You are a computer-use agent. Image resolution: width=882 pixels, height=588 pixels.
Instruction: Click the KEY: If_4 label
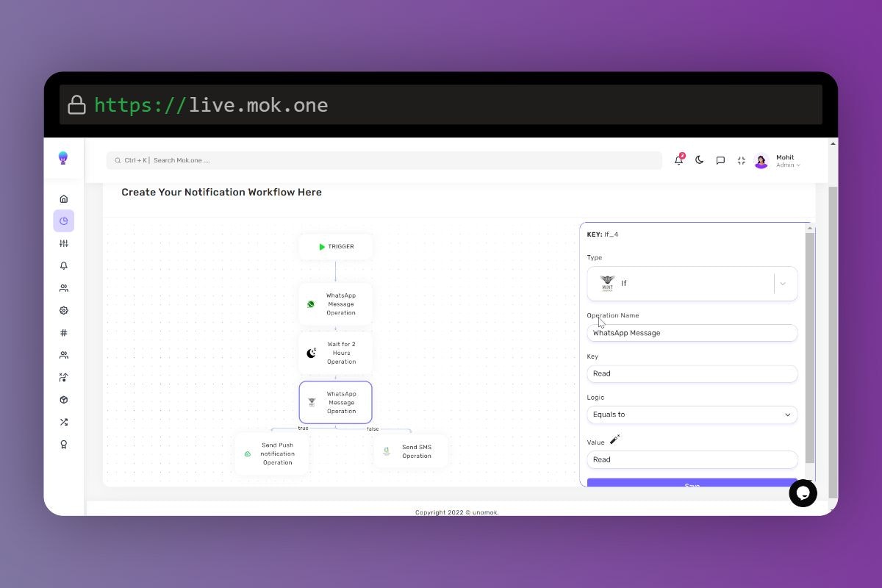coord(603,234)
